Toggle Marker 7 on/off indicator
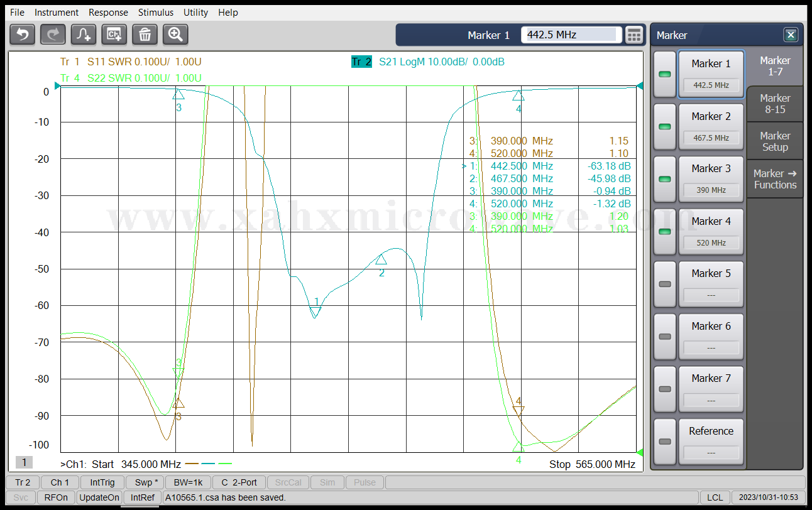812x510 pixels. (664, 389)
